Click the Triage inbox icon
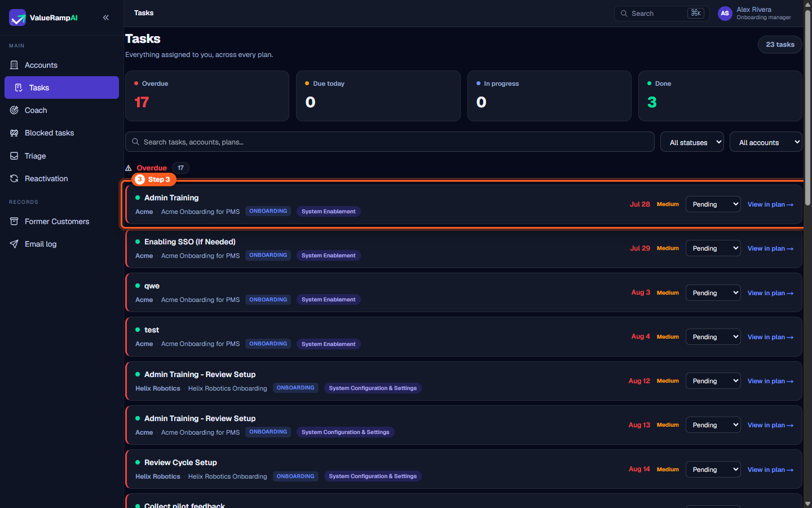This screenshot has width=812, height=508. tap(14, 156)
